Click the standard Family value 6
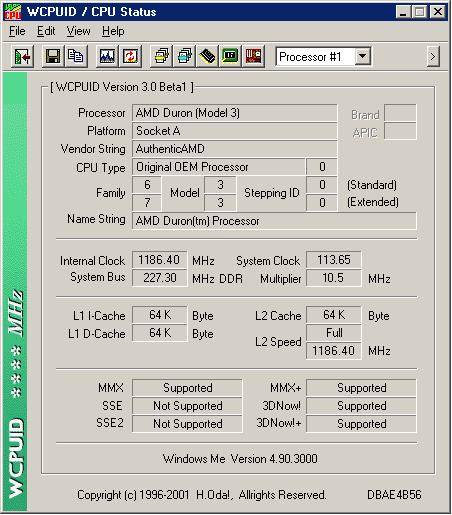The width and height of the screenshot is (452, 515). coord(147,185)
